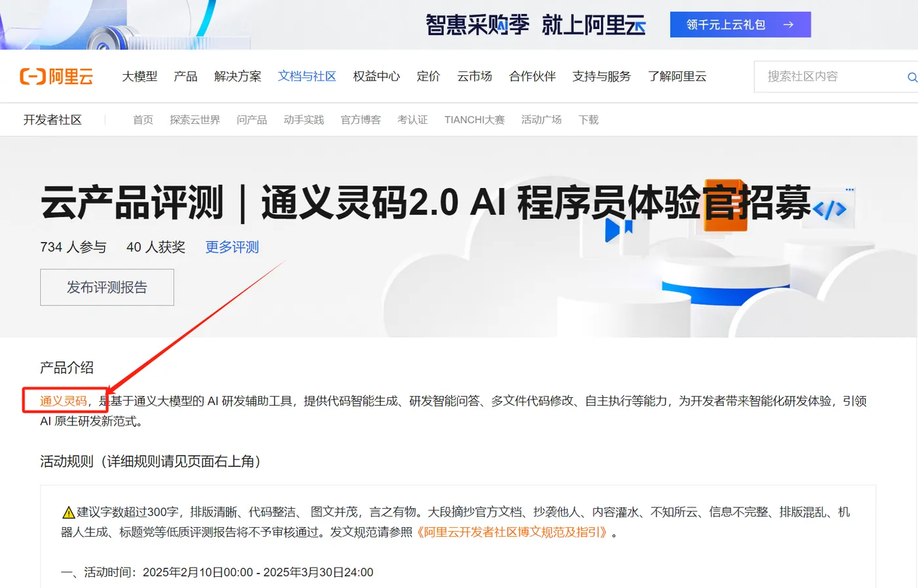Switch to the 探索云世界 tab

(x=195, y=120)
